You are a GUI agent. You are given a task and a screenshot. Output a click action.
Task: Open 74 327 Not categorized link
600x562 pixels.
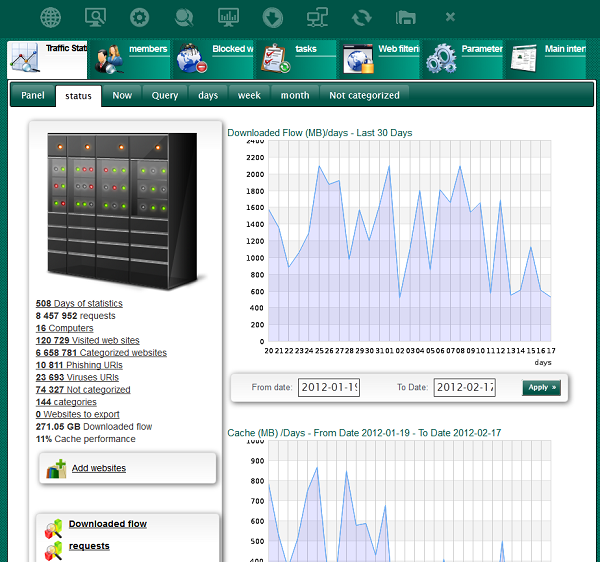pos(83,389)
